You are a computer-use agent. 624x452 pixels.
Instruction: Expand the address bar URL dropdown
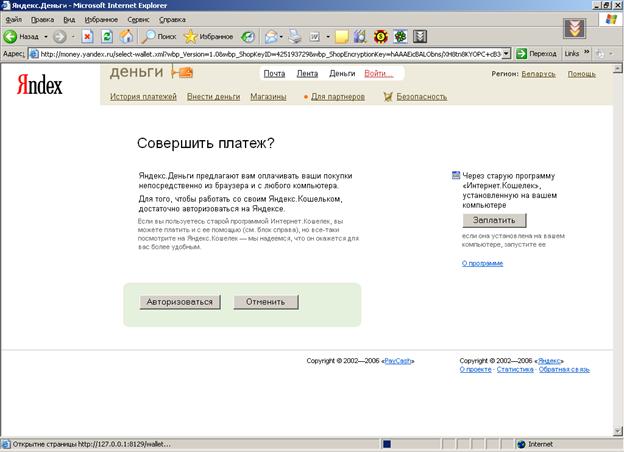pos(506,54)
